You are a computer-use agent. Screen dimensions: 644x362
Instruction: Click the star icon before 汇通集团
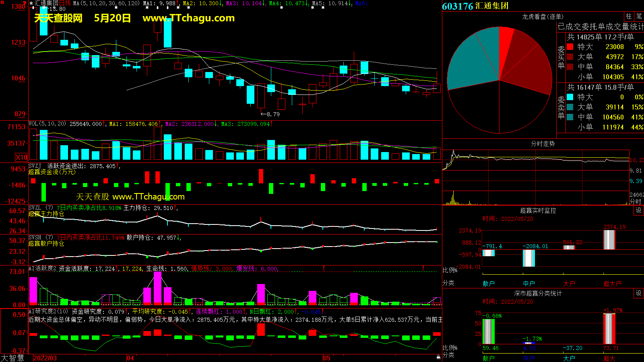tap(31, 3)
